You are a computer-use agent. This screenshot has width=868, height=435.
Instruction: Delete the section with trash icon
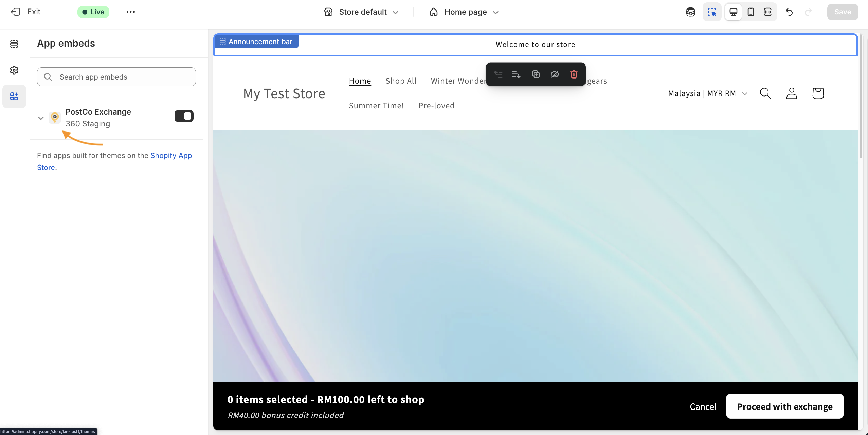coord(574,74)
